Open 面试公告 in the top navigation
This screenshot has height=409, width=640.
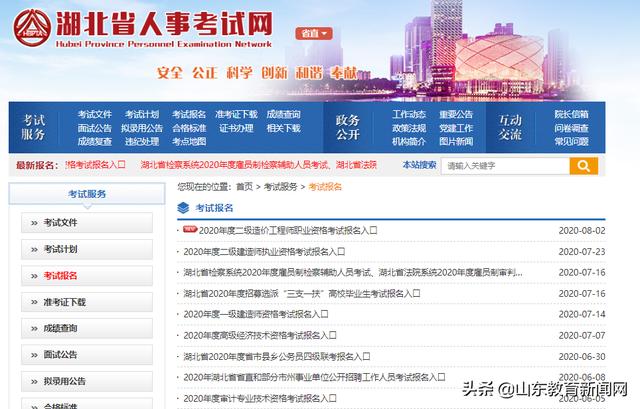click(94, 128)
